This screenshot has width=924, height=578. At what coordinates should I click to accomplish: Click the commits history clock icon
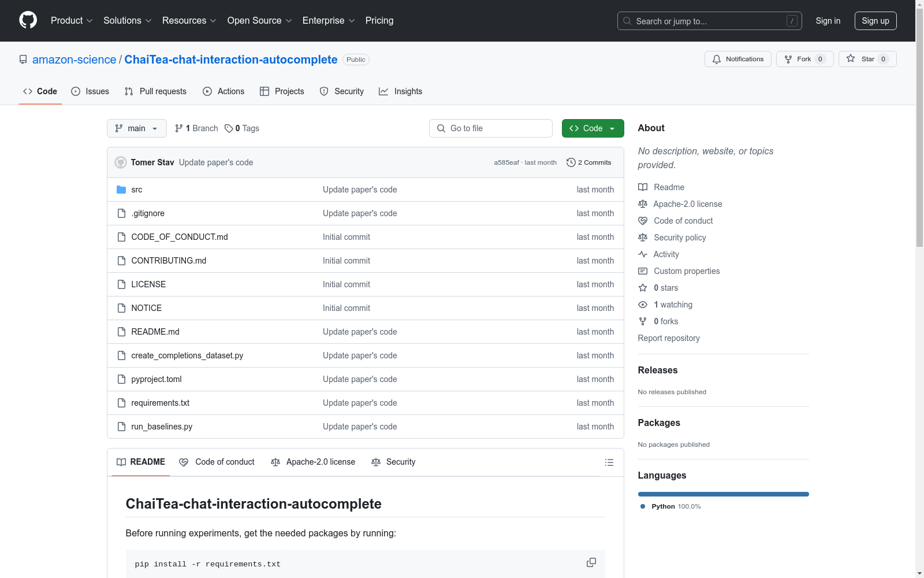[571, 162]
